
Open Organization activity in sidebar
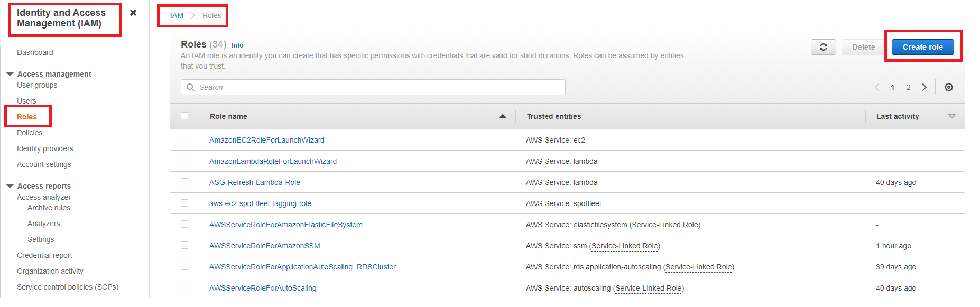(x=50, y=271)
